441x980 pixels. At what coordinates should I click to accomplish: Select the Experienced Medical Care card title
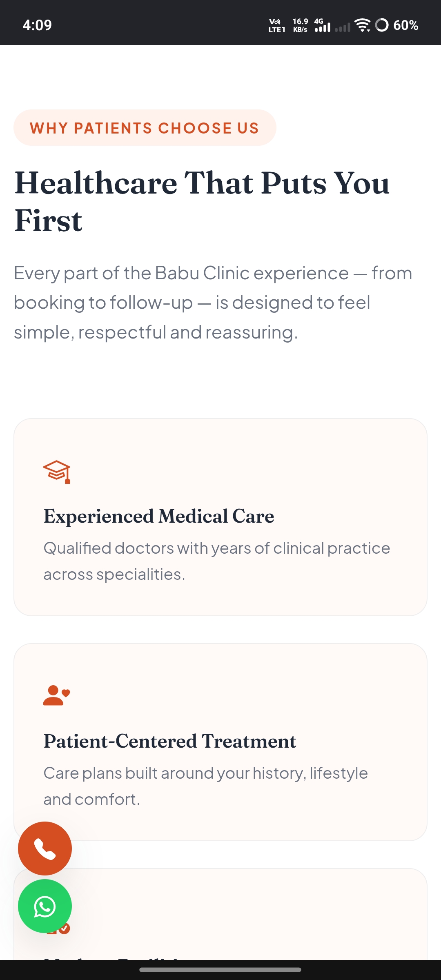(159, 516)
